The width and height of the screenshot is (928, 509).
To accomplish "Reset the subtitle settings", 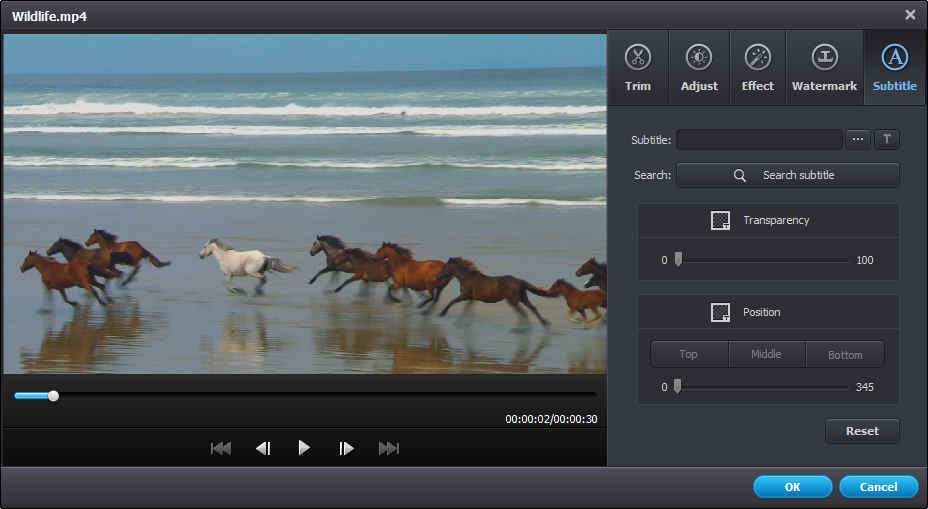I will [x=862, y=431].
